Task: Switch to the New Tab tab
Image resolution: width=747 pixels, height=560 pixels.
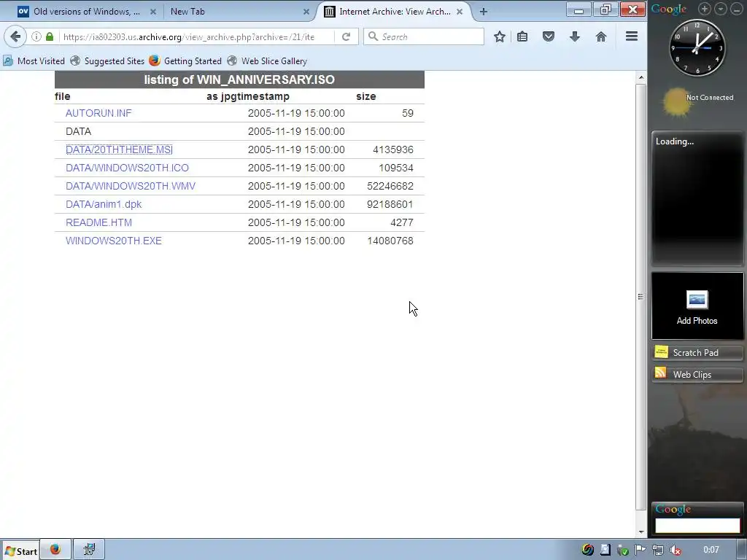Action: pos(239,12)
